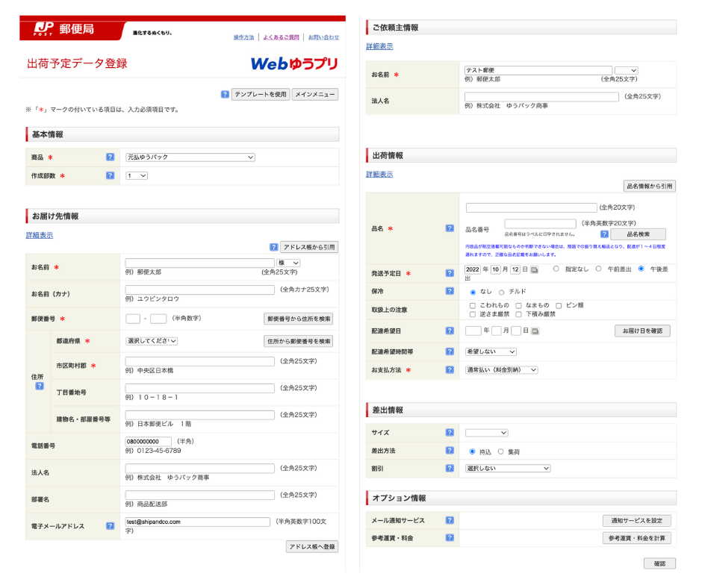This screenshot has height=588, width=702.
Task: Click recipient お名前 input field
Action: (x=199, y=263)
